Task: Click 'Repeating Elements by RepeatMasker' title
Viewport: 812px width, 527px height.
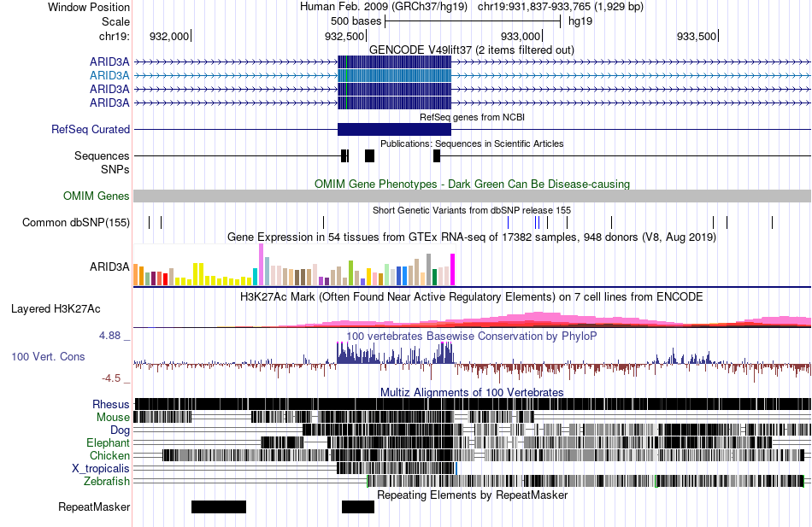Action: 472,495
